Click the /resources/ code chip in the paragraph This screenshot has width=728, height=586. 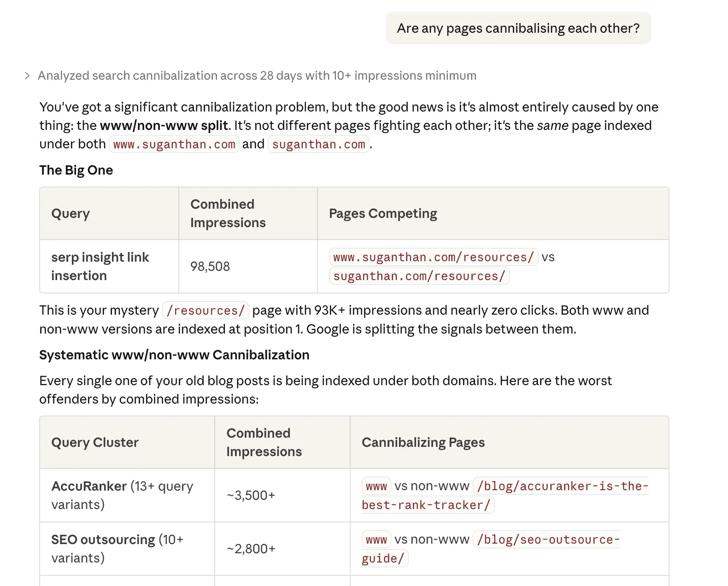(205, 311)
